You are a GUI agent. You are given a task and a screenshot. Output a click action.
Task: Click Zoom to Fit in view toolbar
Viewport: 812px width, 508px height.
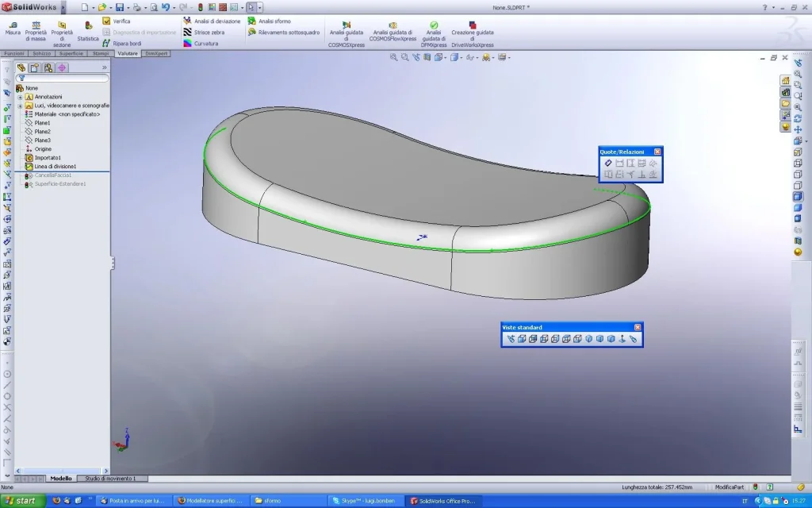[x=393, y=57]
